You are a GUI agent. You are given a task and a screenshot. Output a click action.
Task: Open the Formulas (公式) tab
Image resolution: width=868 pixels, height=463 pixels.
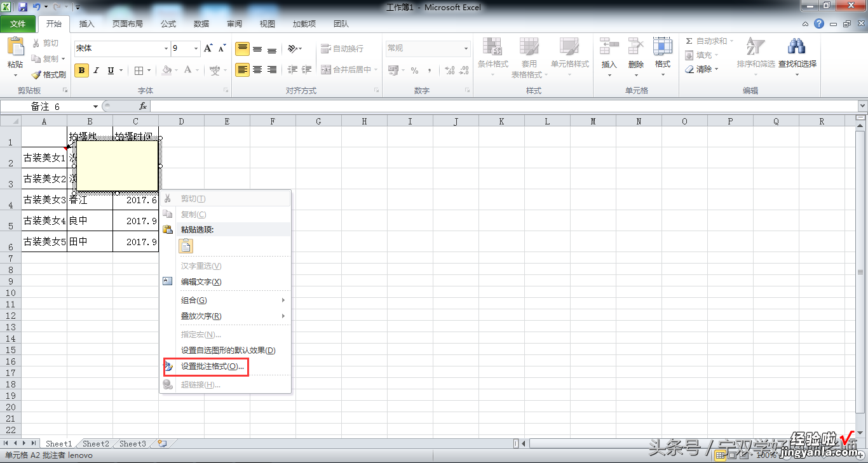(x=168, y=24)
